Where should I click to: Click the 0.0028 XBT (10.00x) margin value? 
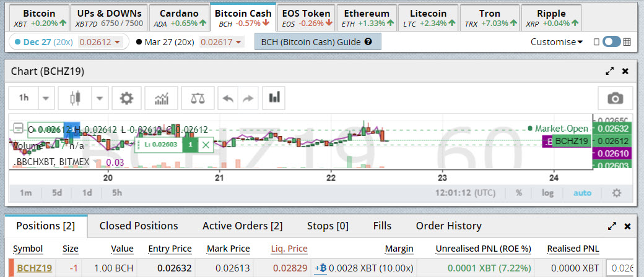371,269
